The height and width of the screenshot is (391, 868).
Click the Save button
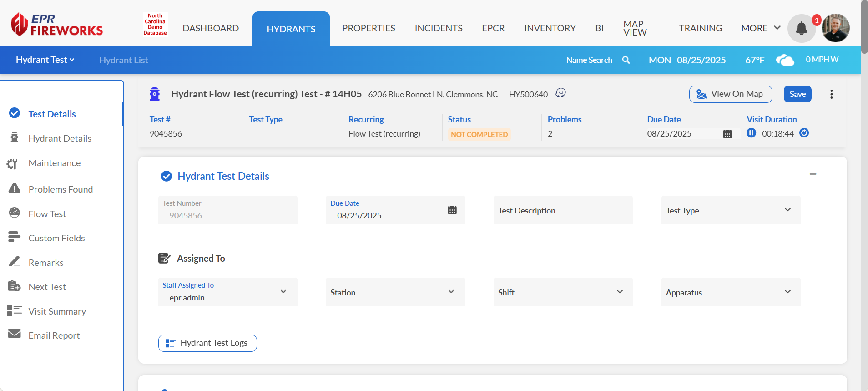[797, 94]
